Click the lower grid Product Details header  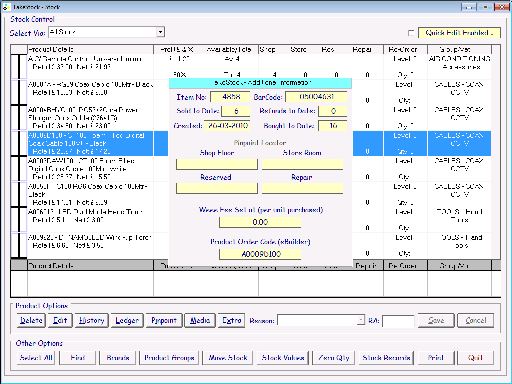pyautogui.click(x=90, y=266)
